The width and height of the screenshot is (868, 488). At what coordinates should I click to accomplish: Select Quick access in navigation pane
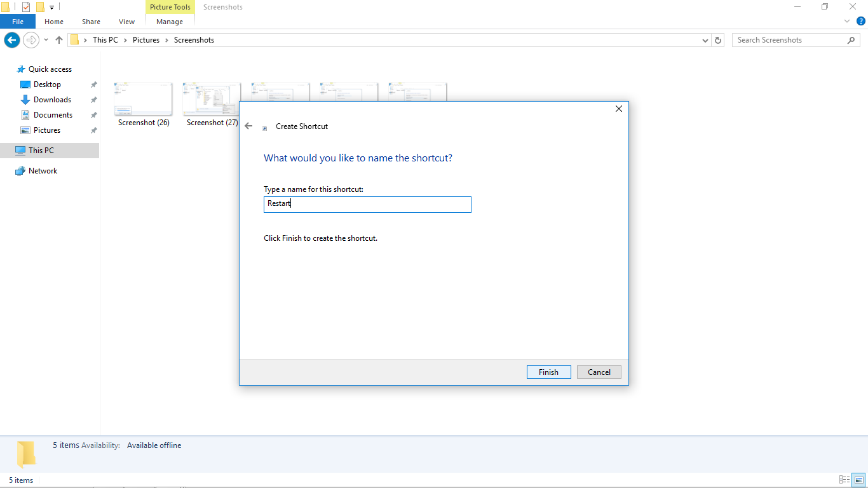(x=50, y=69)
